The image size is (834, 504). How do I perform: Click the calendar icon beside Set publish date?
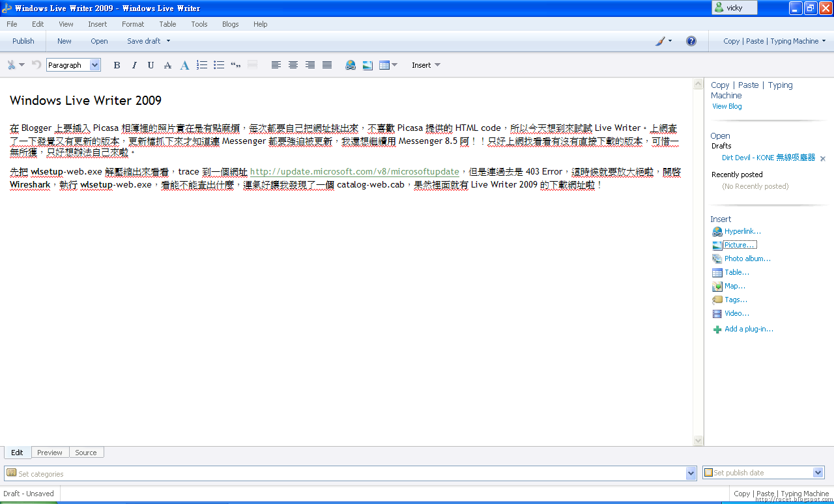pos(709,473)
